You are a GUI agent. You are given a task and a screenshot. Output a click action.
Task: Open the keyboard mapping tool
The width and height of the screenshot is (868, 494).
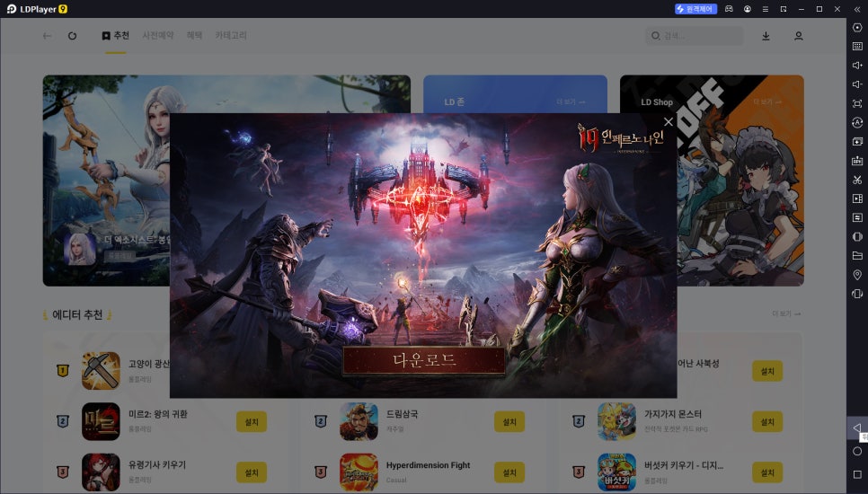pos(857,47)
